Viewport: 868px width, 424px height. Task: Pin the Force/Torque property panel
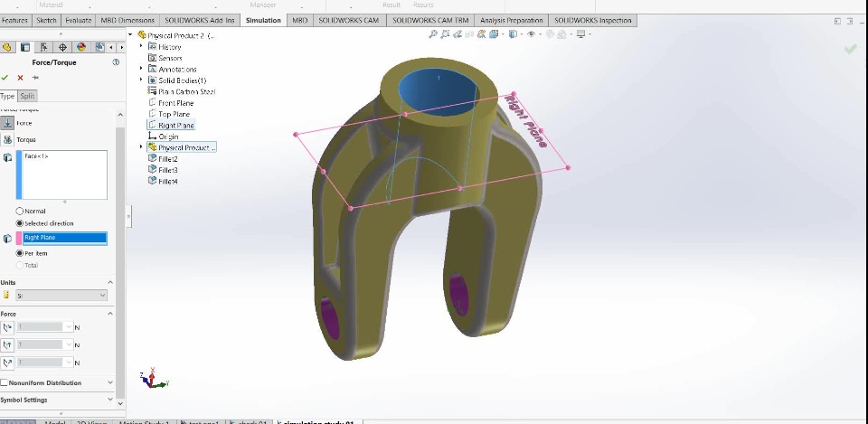coord(35,78)
